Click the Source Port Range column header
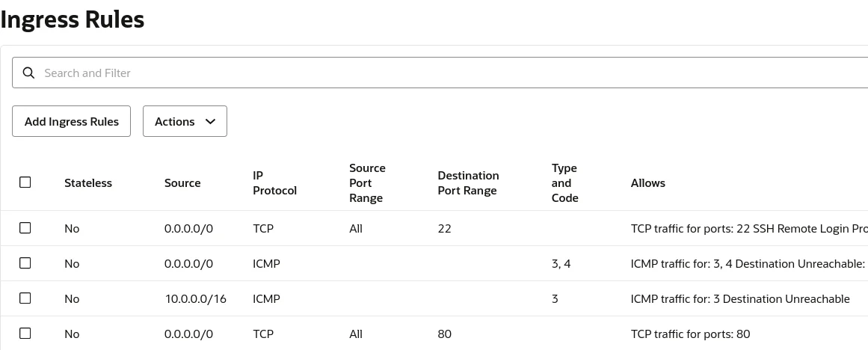Viewport: 868px width, 350px height. click(367, 183)
